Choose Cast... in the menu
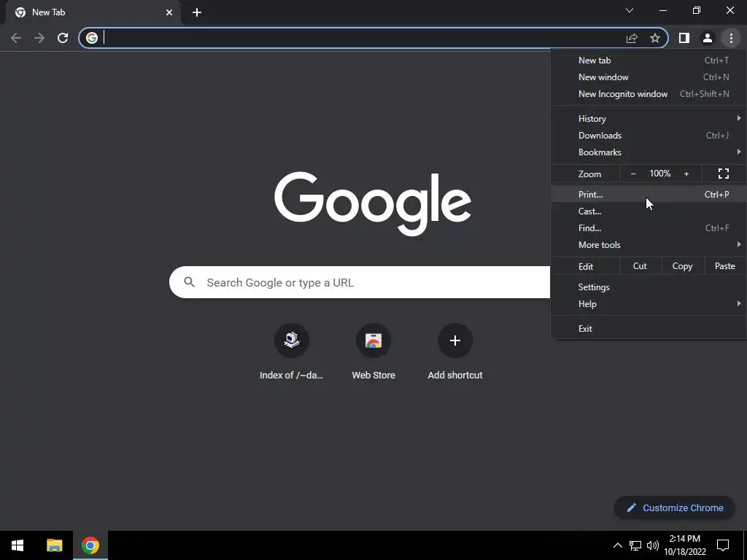Screen dimensions: 747x560 coord(649,211)
